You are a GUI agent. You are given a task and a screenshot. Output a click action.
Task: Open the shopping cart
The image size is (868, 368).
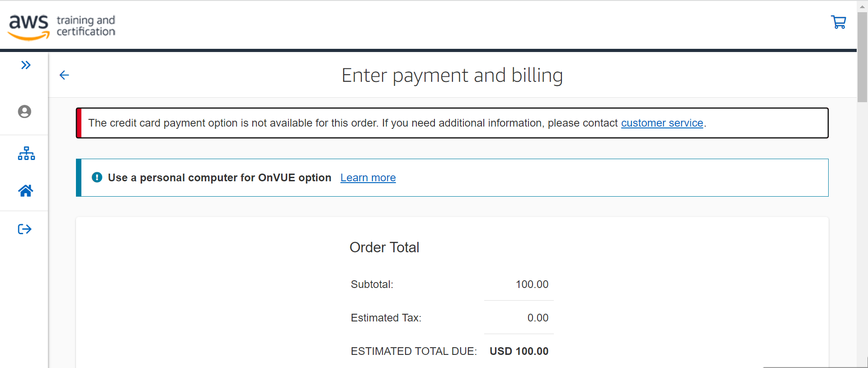click(x=839, y=22)
